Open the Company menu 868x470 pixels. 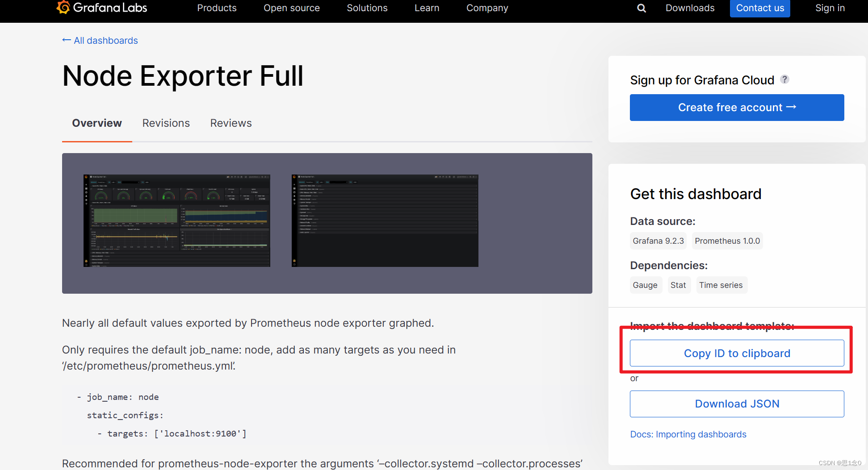487,8
